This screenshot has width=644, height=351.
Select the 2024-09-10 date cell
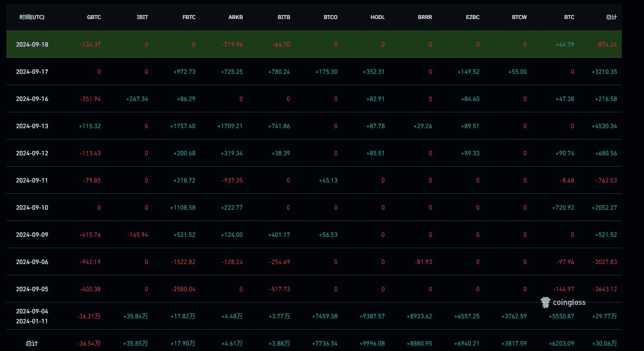coord(32,207)
